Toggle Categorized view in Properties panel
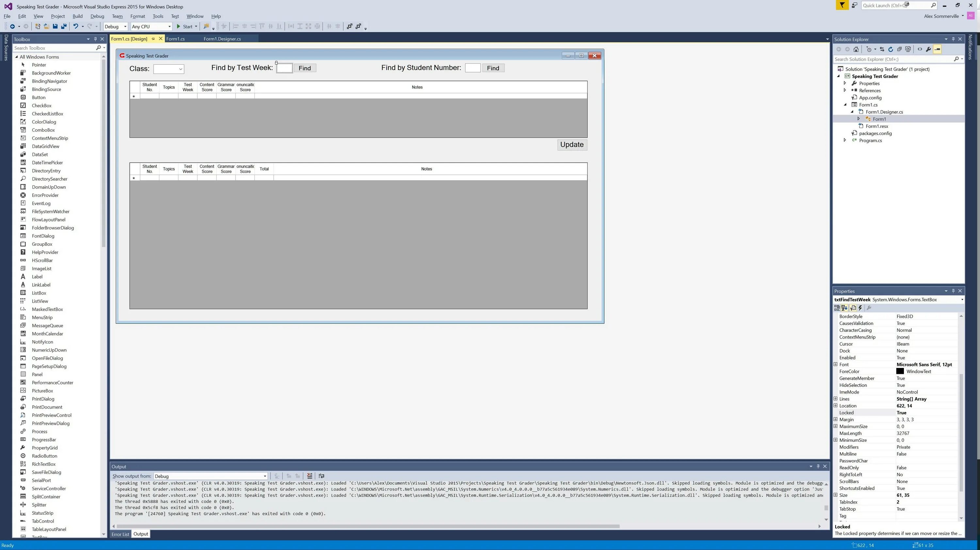 pyautogui.click(x=837, y=308)
